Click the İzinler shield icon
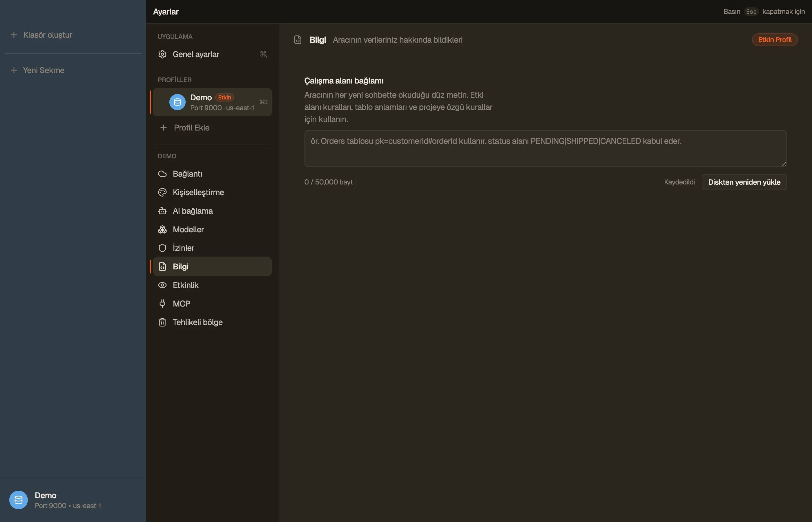Screen dimensions: 812x522 point(162,248)
